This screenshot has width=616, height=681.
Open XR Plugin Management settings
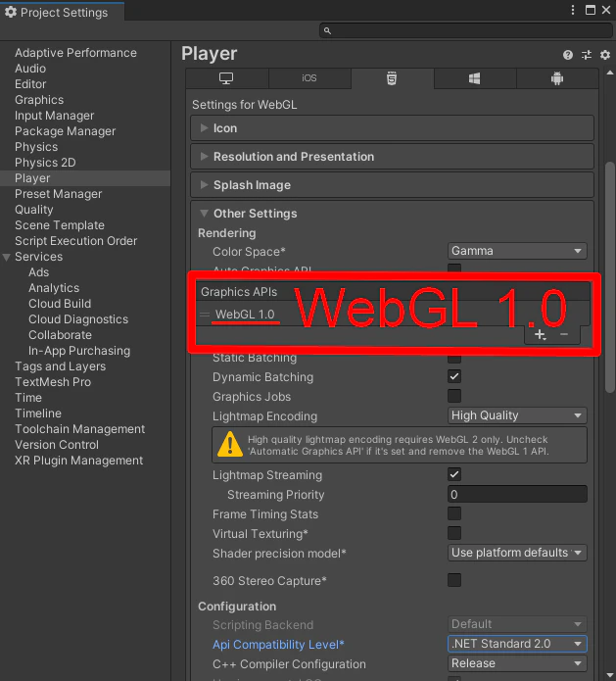(78, 461)
